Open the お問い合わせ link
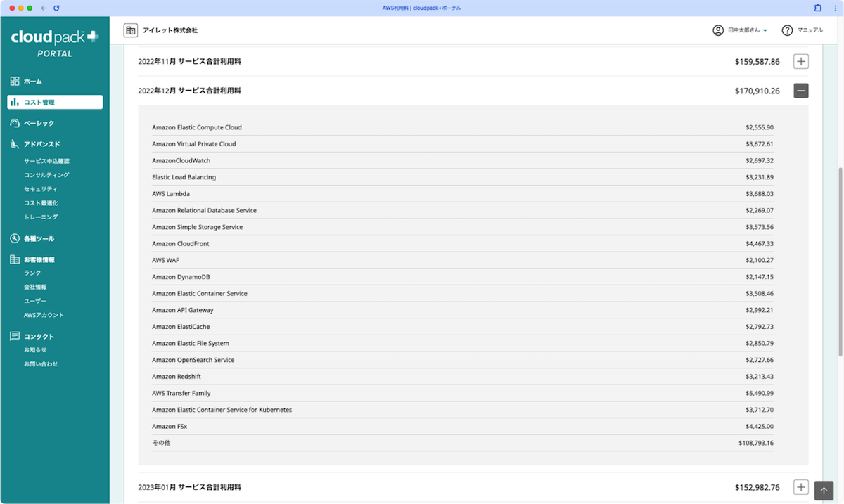 coord(41,364)
